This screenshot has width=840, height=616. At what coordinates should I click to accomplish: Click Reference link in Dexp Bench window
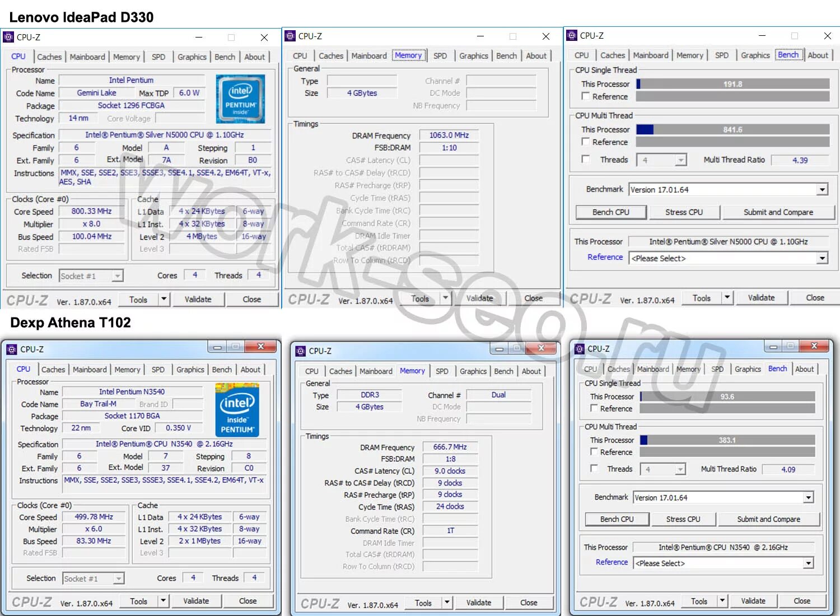tap(612, 562)
